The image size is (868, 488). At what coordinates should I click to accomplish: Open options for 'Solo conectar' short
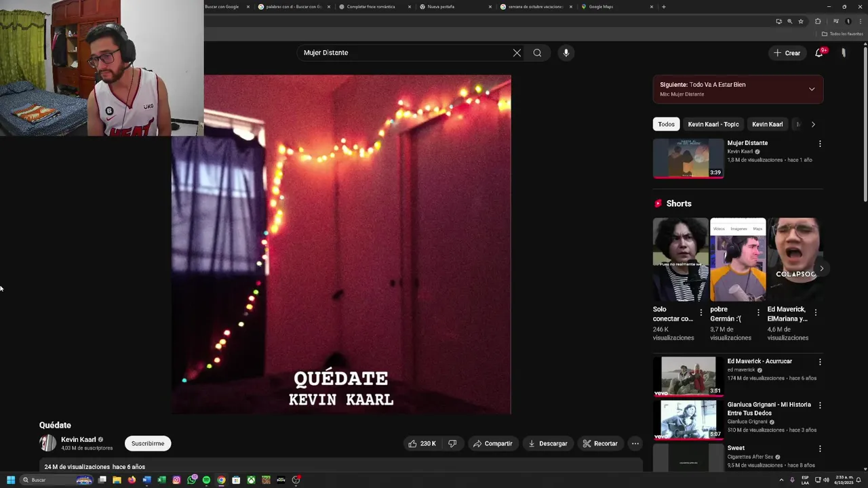701,312
